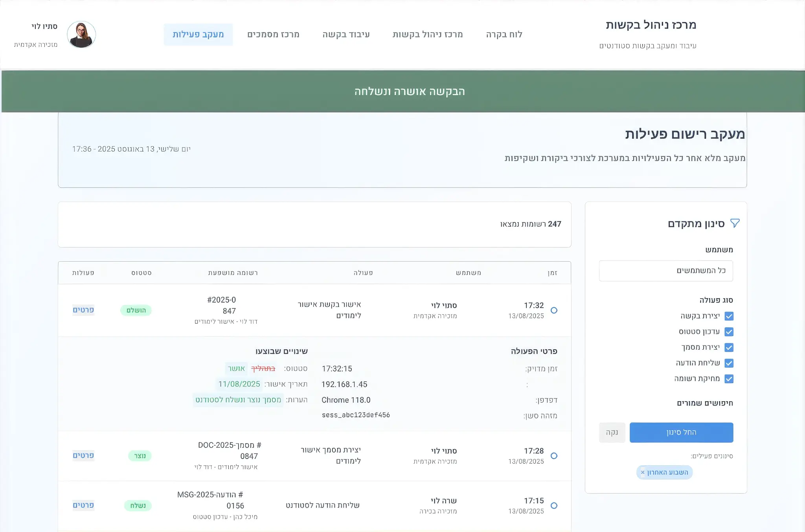Viewport: 805px width, 532px height.
Task: Open פרטים link for the 17:28 entry
Action: (83, 455)
